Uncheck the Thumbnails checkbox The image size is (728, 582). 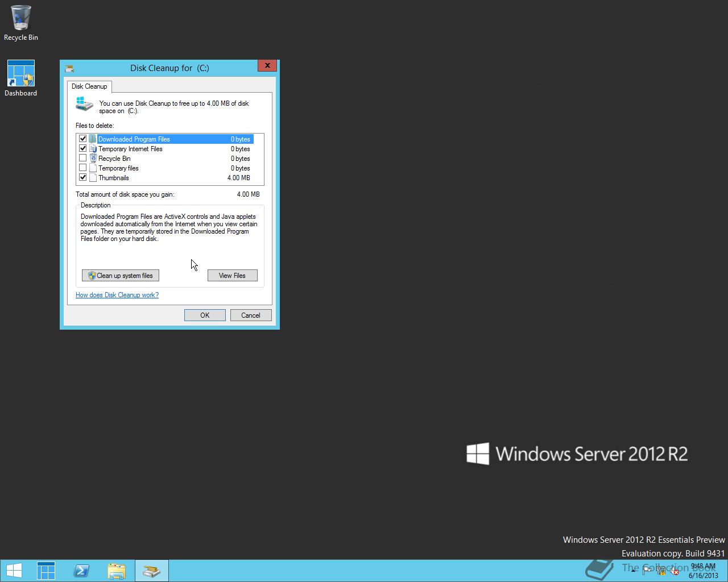83,177
